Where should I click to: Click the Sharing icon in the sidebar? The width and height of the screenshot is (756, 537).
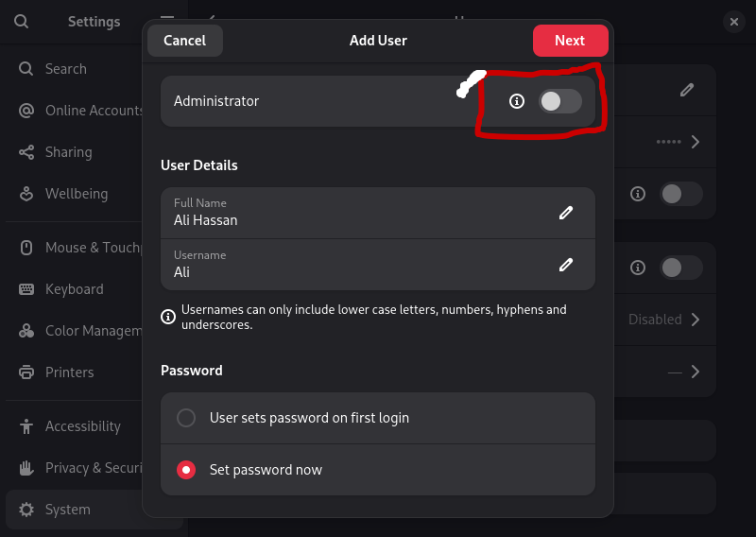[26, 152]
